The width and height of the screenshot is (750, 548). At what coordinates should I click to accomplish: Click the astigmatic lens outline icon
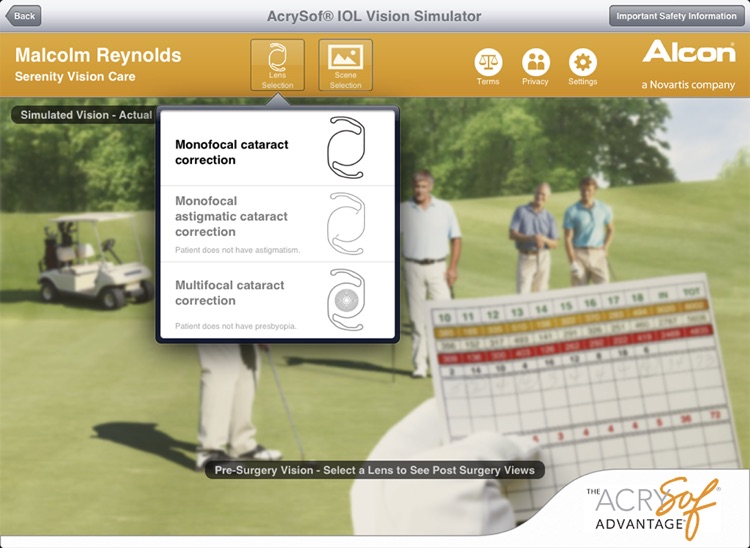pos(346,224)
